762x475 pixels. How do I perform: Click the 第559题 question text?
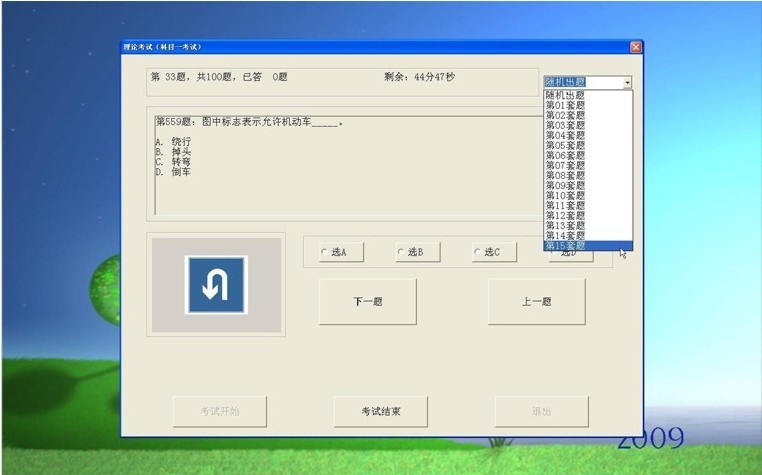tap(250, 122)
